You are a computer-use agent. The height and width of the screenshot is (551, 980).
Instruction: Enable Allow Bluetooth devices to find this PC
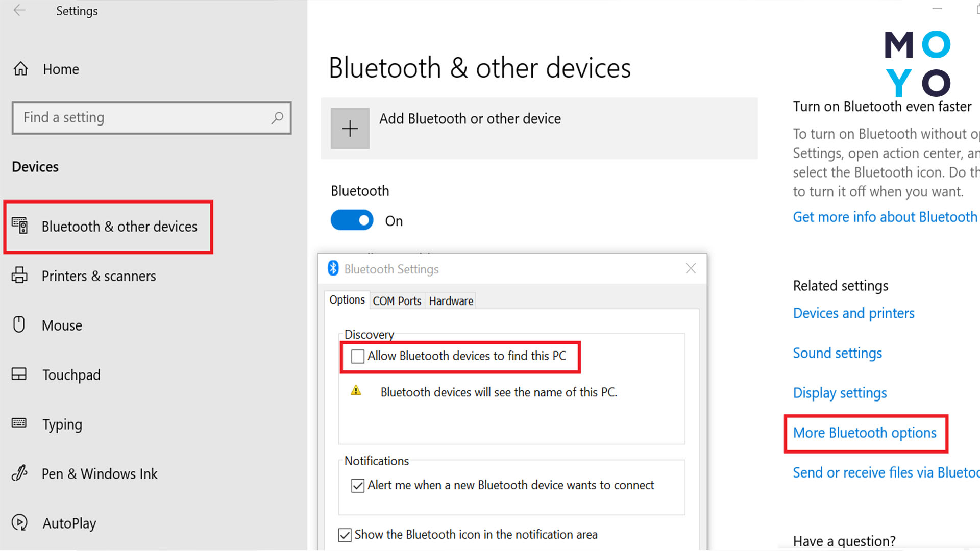pyautogui.click(x=358, y=356)
